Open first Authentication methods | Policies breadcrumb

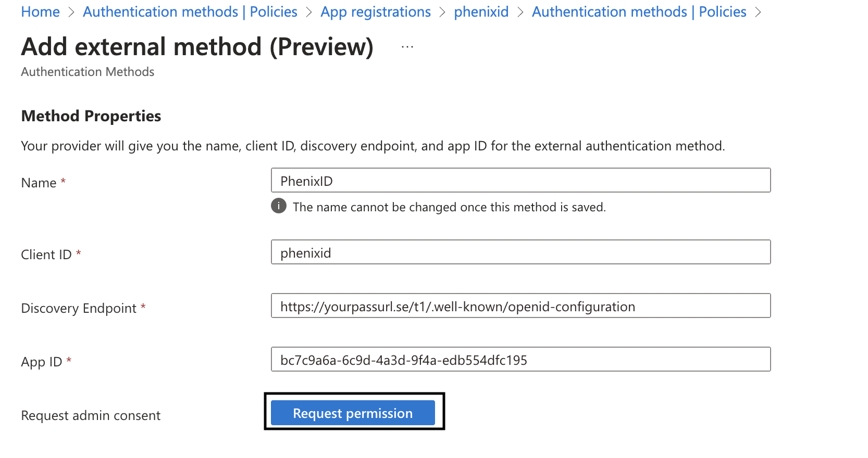[x=190, y=11]
